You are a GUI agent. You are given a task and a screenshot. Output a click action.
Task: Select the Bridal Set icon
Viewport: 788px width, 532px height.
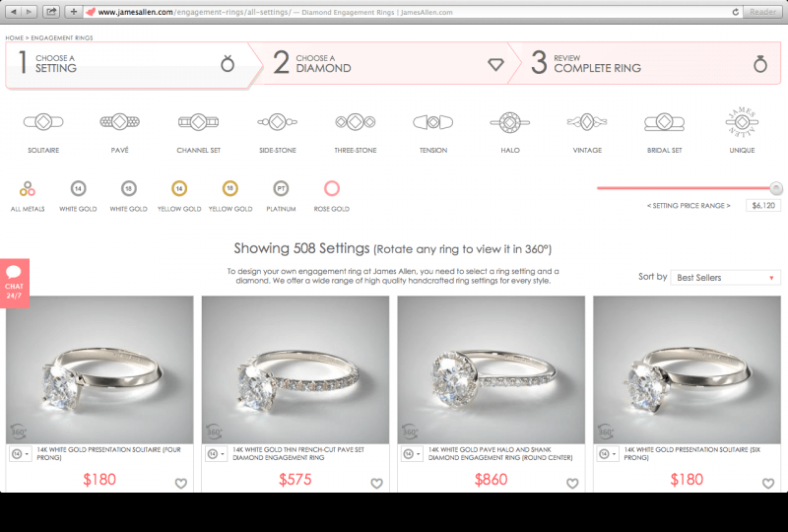click(x=664, y=122)
